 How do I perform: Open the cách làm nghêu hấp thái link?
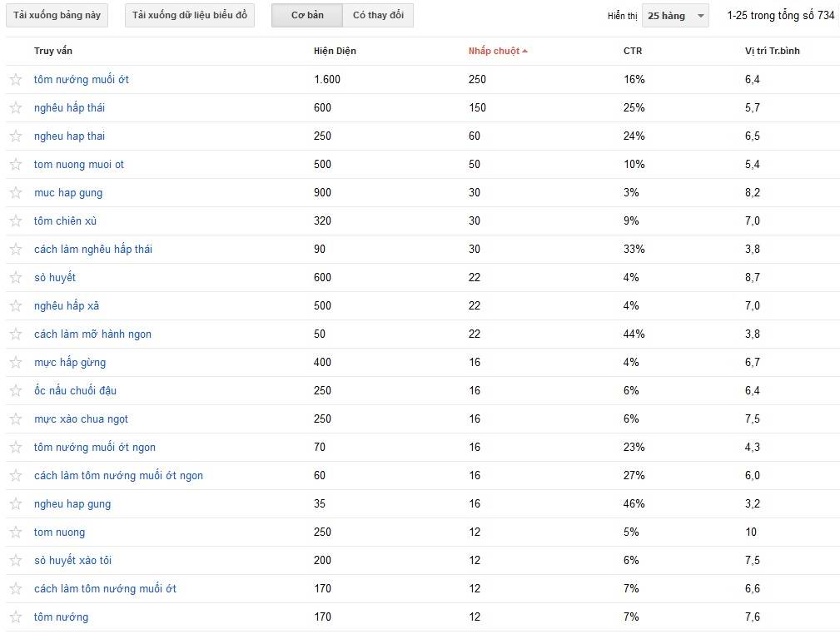[x=93, y=250]
